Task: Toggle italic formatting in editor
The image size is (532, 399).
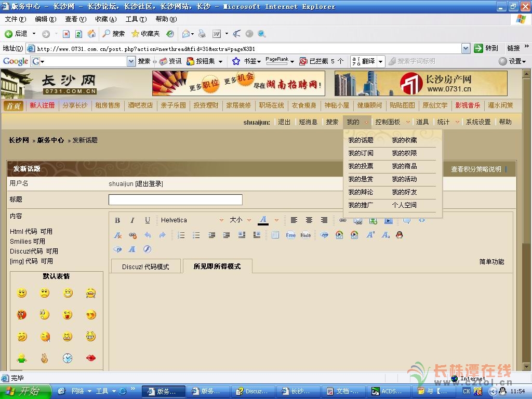Action: pyautogui.click(x=132, y=220)
